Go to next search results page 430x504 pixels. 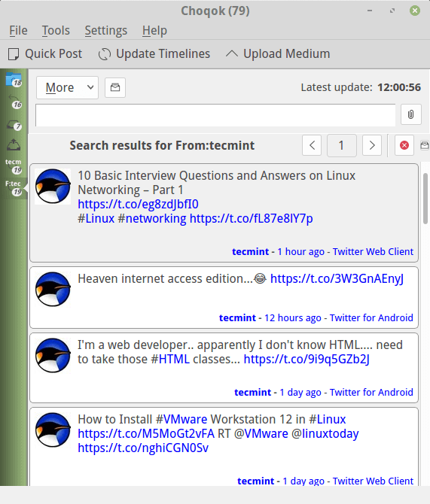click(x=372, y=146)
